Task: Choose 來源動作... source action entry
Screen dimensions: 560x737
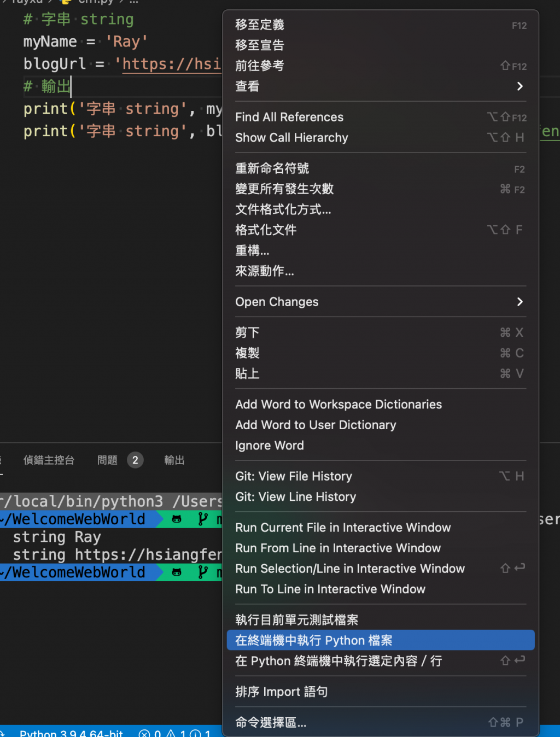Action: click(x=381, y=271)
